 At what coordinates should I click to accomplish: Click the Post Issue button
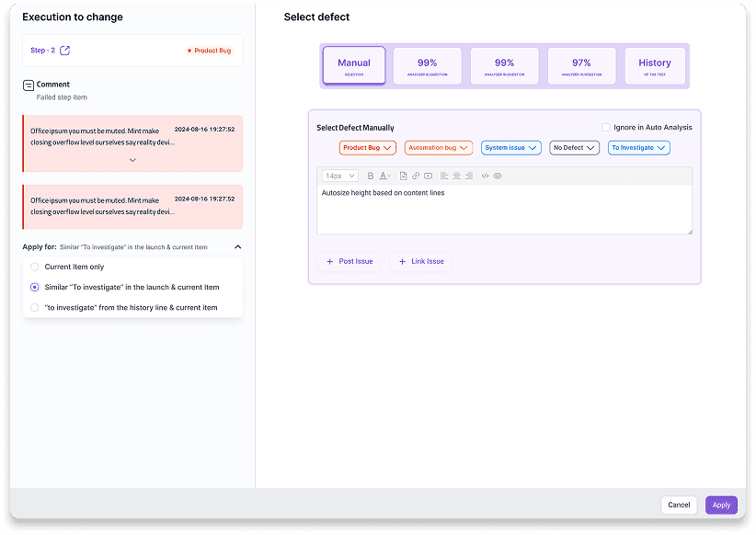tap(349, 261)
